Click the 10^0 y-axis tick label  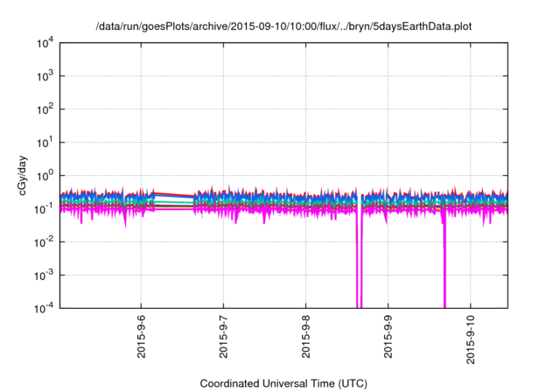(x=45, y=176)
